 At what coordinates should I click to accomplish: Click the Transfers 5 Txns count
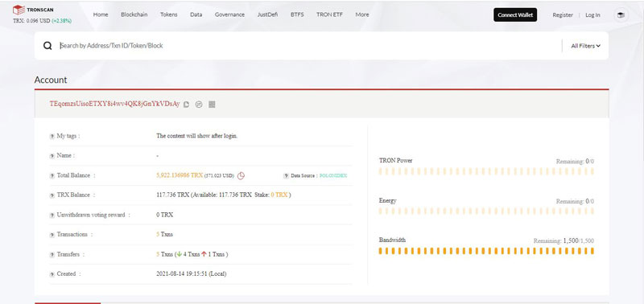[x=165, y=254]
